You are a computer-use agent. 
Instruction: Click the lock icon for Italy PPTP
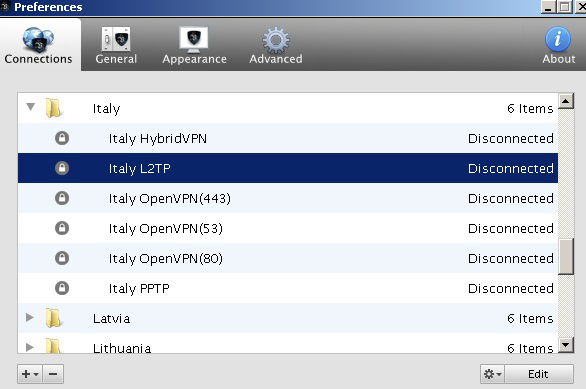[62, 288]
